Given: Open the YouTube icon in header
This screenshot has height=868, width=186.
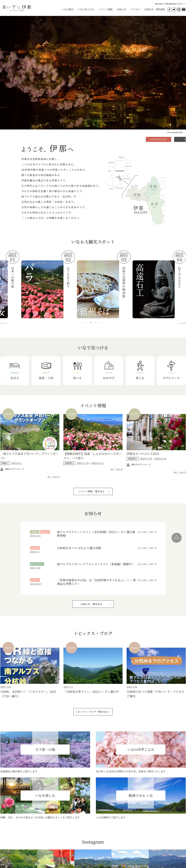Looking at the screenshot, I should tap(184, 9).
